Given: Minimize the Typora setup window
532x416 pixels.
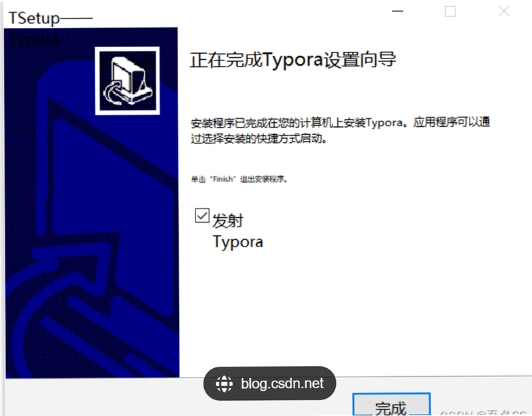Looking at the screenshot, I should [x=397, y=11].
